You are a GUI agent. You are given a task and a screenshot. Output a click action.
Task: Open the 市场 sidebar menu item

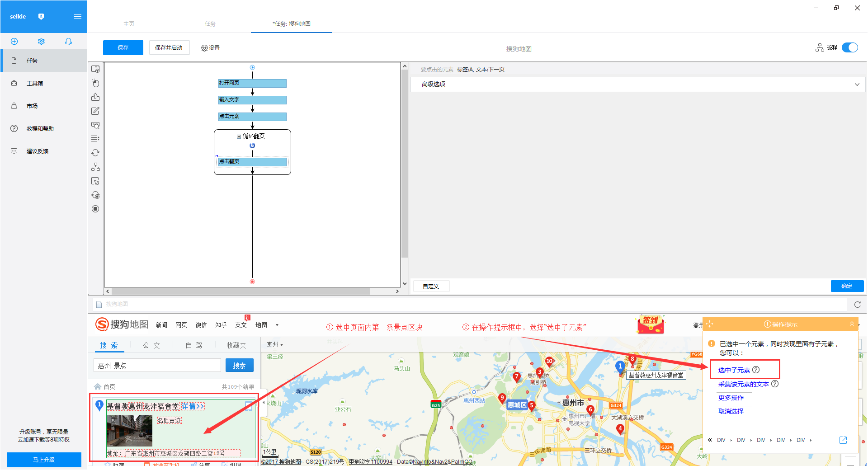coord(44,106)
